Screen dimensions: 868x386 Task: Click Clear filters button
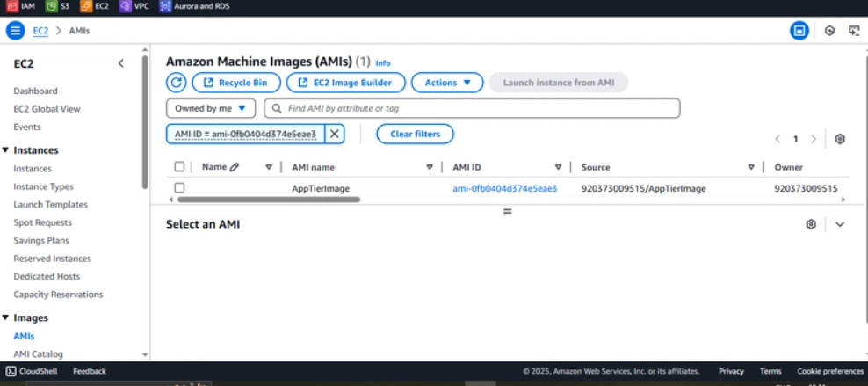pyautogui.click(x=416, y=134)
